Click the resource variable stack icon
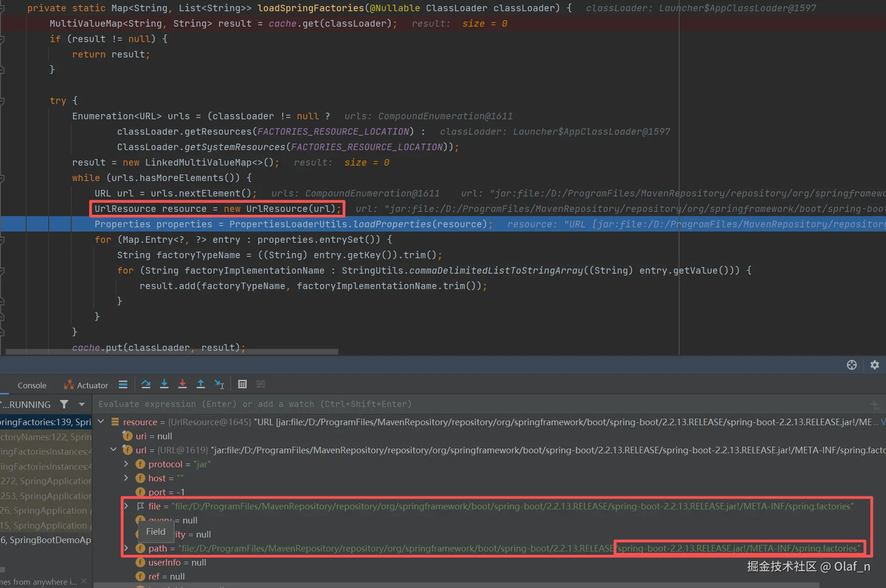The height and width of the screenshot is (588, 886). tap(115, 422)
